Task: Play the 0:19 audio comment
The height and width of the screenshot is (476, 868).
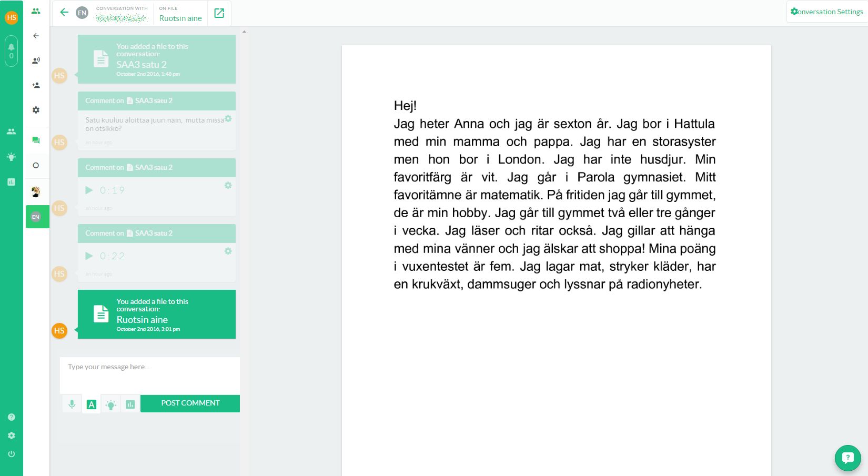Action: [x=89, y=190]
